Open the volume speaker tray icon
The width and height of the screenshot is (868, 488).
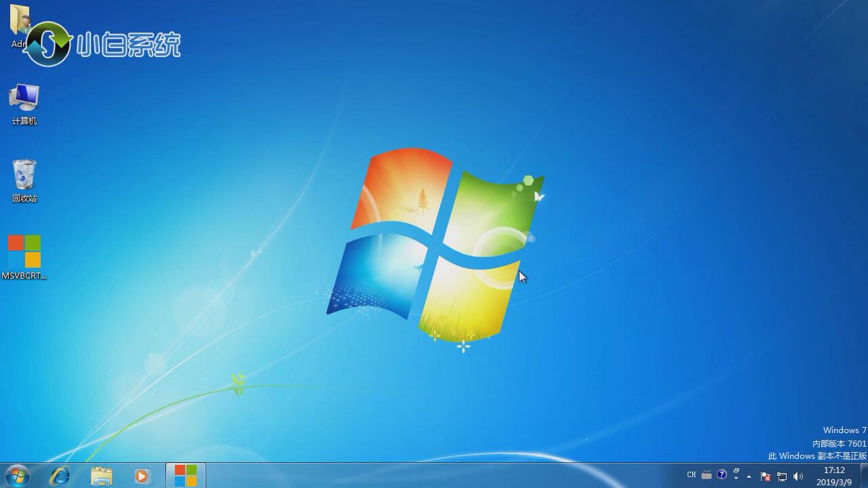[x=798, y=476]
